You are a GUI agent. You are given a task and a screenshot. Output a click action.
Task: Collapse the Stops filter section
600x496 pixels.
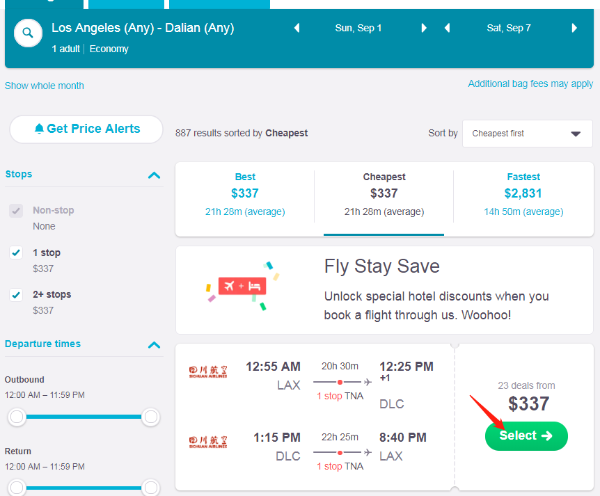(x=154, y=175)
